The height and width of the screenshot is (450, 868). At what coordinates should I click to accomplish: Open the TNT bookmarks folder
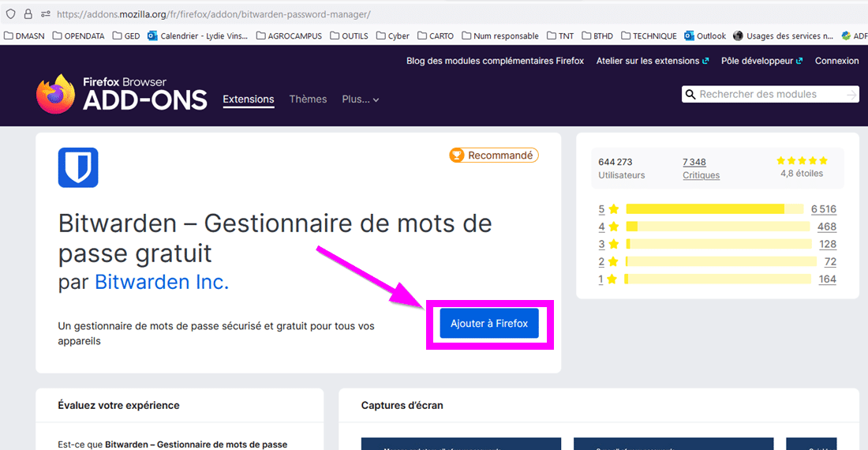[560, 36]
